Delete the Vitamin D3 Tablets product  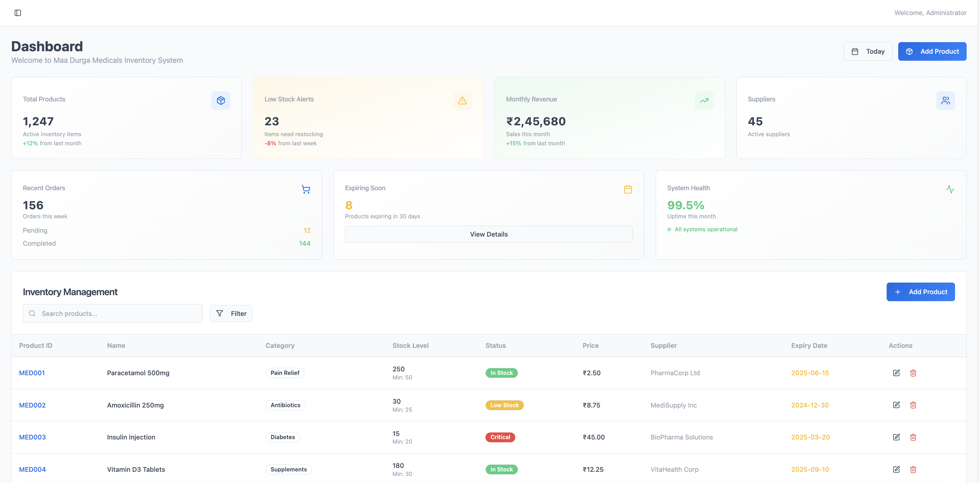(913, 469)
